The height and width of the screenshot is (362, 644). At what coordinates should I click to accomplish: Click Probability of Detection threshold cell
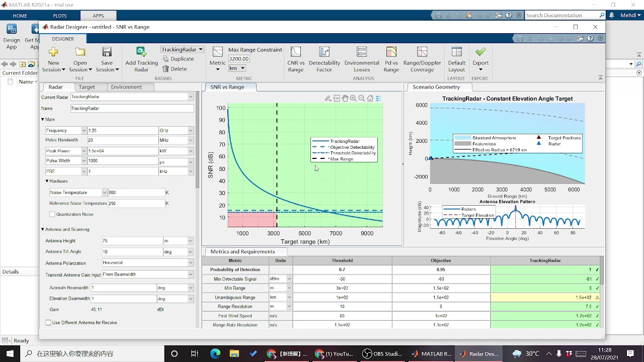tap(342, 270)
